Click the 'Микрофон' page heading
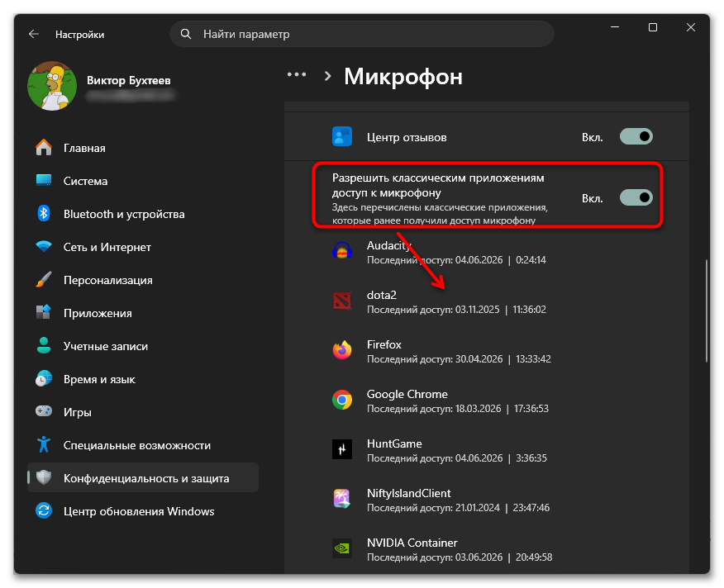This screenshot has height=588, width=724. point(403,76)
